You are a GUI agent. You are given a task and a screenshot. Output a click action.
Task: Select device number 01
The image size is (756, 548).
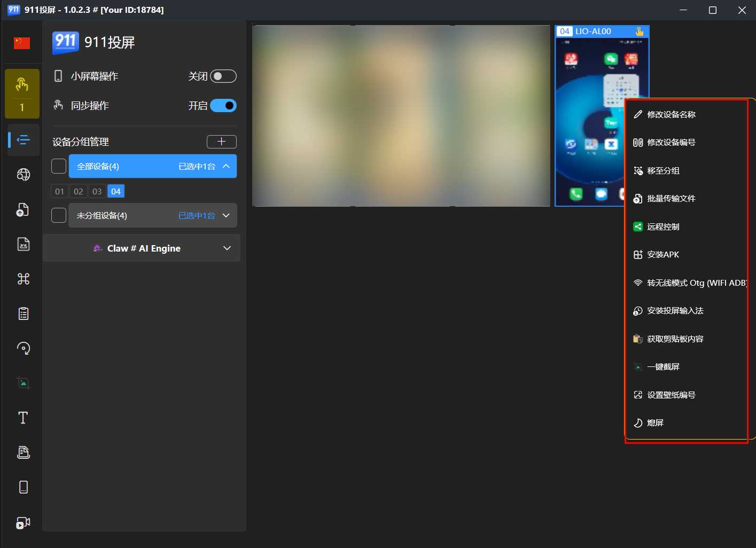coord(59,191)
